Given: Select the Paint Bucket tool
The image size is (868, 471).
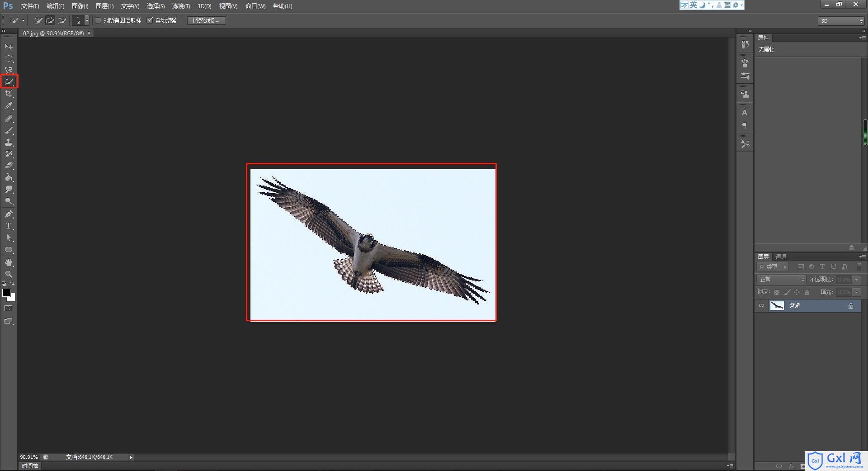Looking at the screenshot, I should pyautogui.click(x=9, y=177).
